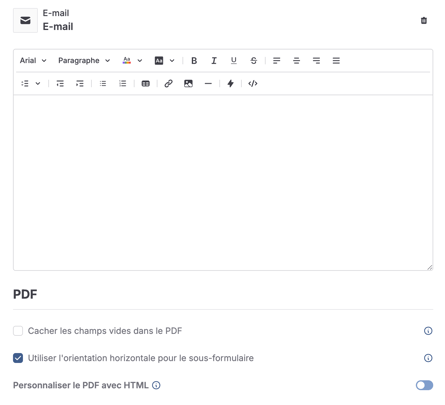Viewport: 445px width, 405px height.
Task: Open the Arial font family dropdown
Action: pyautogui.click(x=33, y=61)
